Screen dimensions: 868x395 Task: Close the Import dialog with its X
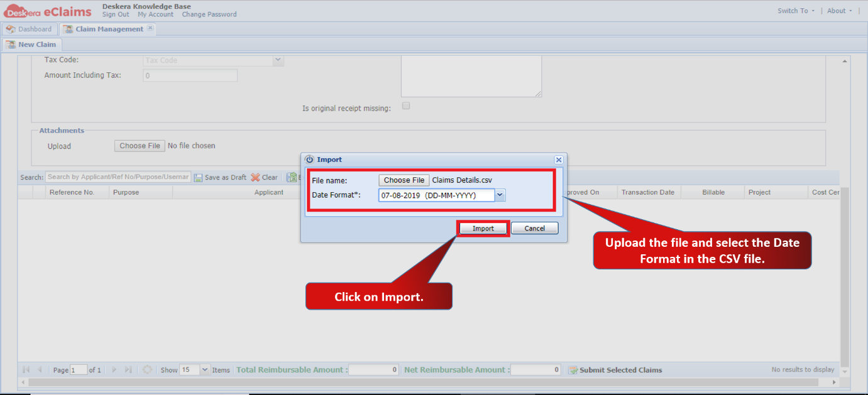coord(559,160)
